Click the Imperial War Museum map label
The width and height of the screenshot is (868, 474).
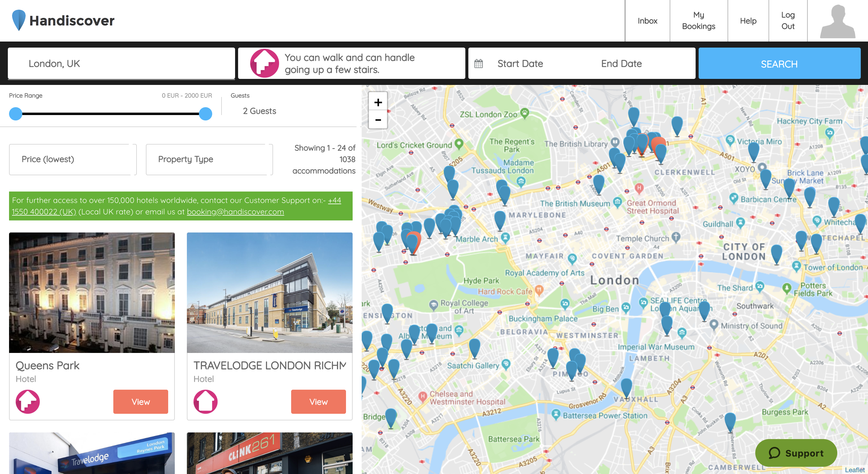[656, 347]
